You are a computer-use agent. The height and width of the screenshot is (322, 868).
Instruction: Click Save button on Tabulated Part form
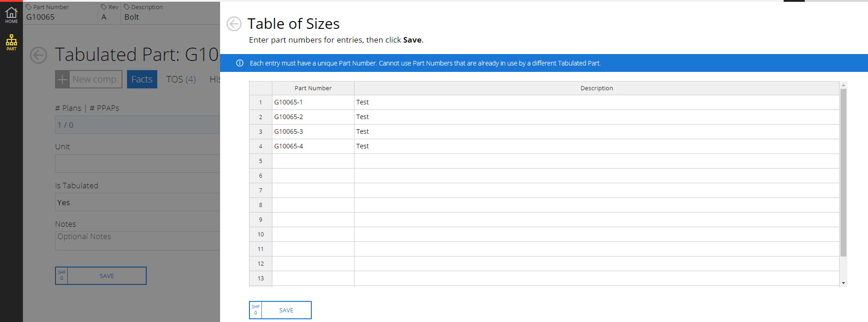pyautogui.click(x=101, y=276)
